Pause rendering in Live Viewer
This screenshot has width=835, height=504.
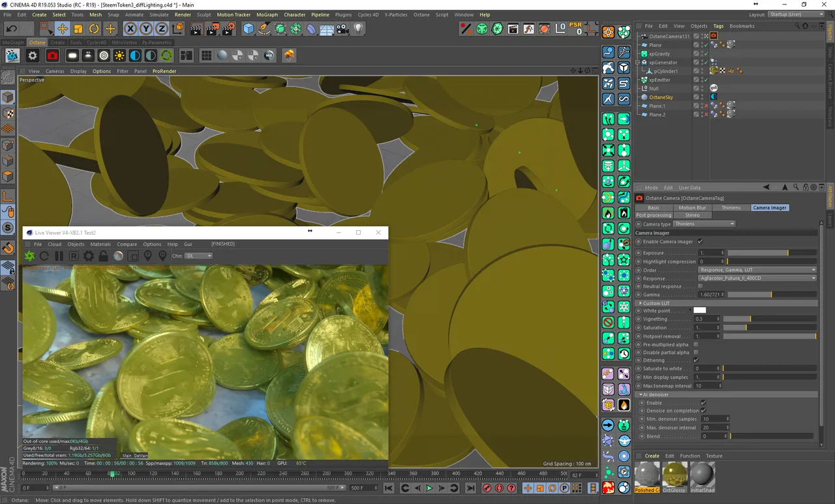click(59, 256)
